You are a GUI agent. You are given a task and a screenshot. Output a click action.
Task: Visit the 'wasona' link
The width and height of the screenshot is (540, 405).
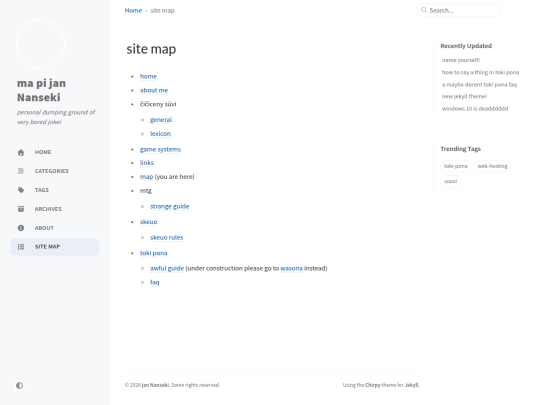click(291, 268)
